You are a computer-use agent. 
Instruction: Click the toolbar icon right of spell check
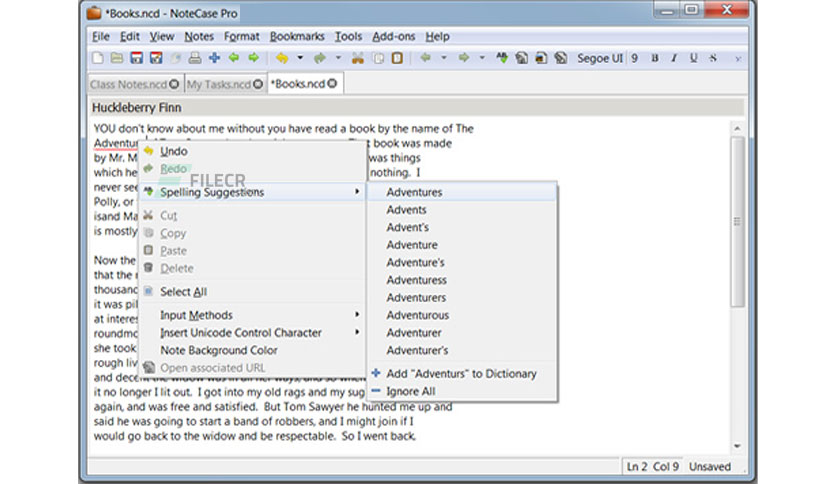[521, 58]
